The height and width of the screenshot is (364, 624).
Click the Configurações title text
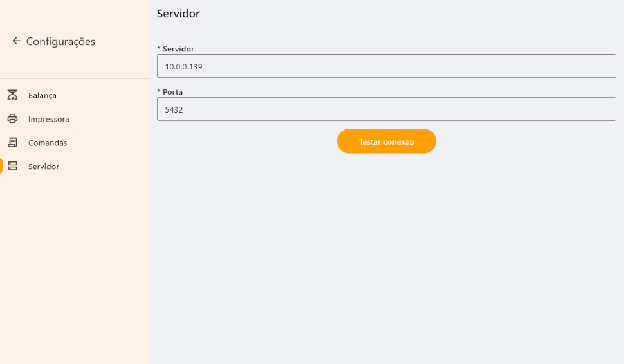pos(60,41)
